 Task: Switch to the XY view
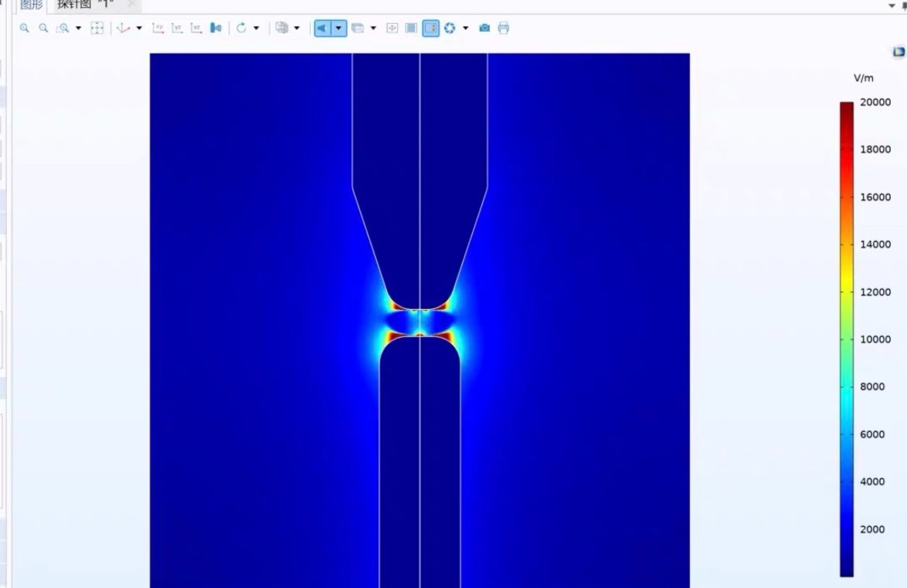point(157,28)
